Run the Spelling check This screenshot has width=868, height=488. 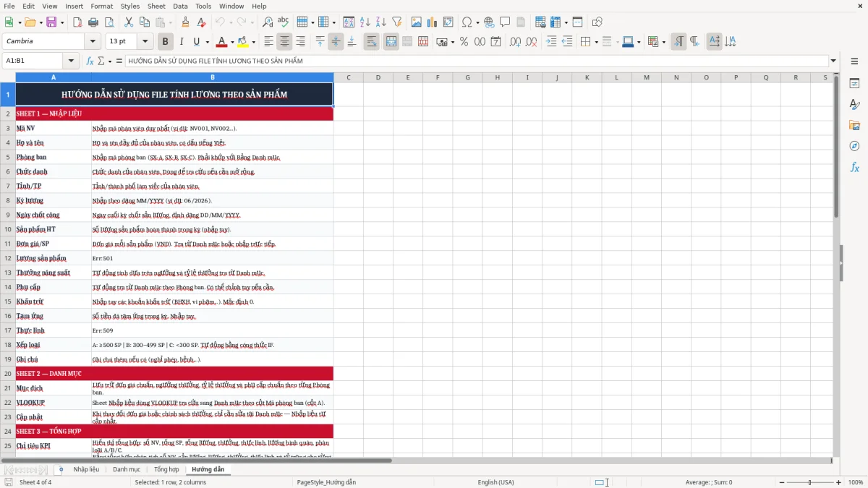pos(283,22)
